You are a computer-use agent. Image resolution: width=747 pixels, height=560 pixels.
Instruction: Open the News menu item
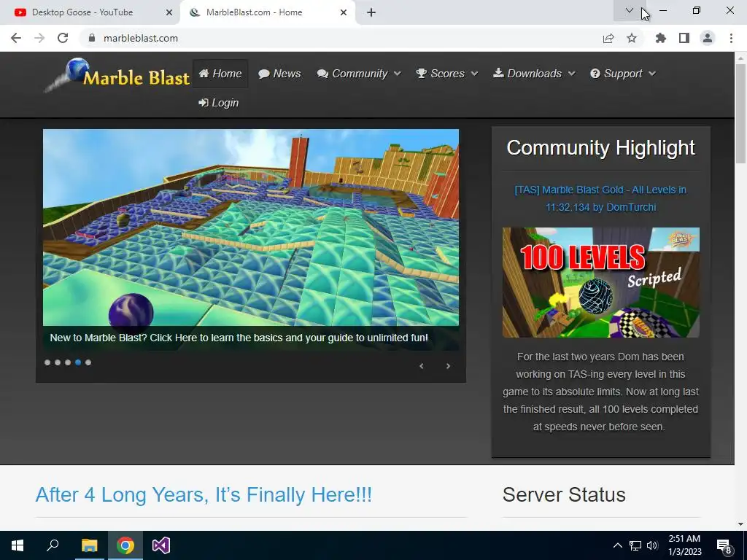(279, 74)
